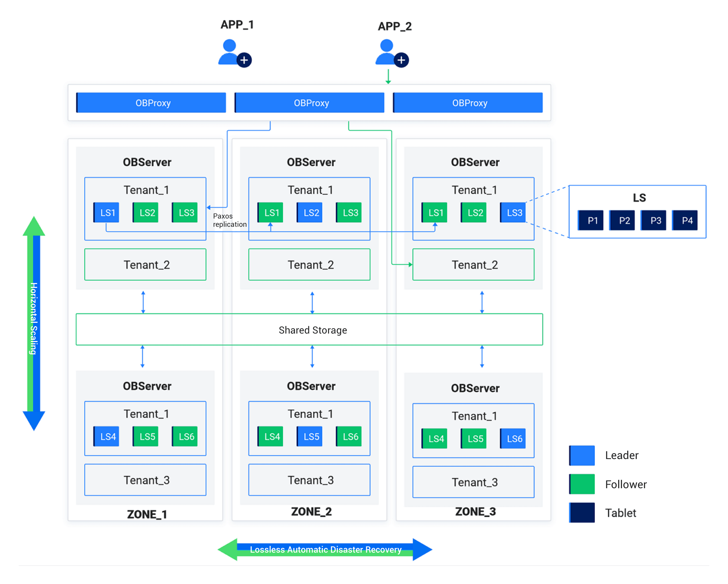Screen dimensions: 728x584
Task: Click the Tenant_3 box in ZONE_1
Action: [x=145, y=480]
